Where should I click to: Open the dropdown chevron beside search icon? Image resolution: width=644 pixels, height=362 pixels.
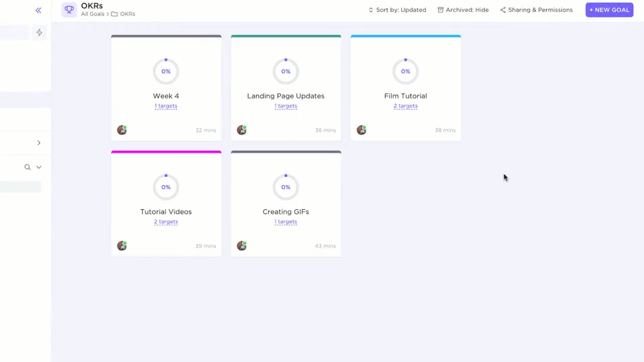tap(39, 167)
